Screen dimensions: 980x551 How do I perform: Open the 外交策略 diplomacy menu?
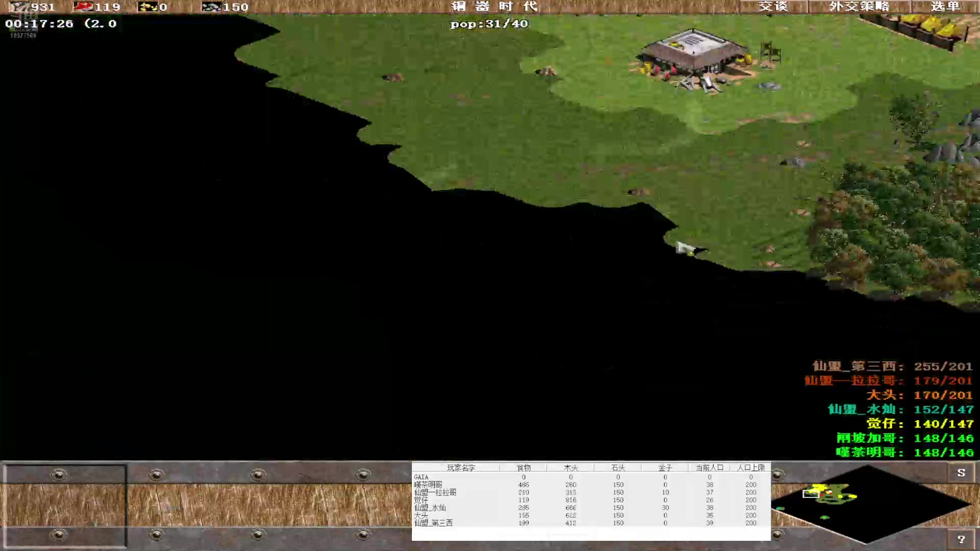click(859, 7)
